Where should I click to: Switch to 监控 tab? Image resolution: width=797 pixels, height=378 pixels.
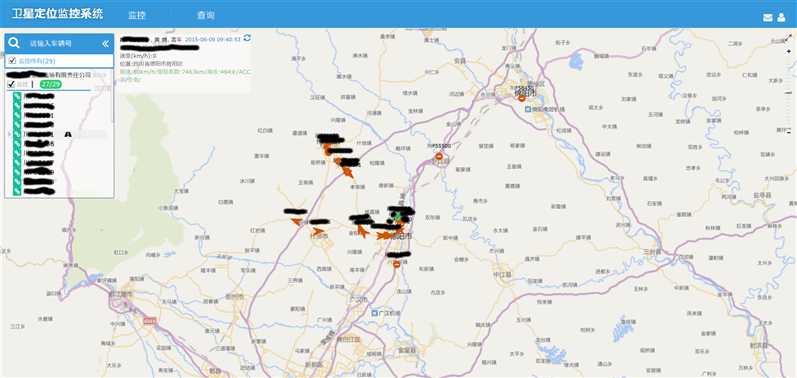coord(137,15)
